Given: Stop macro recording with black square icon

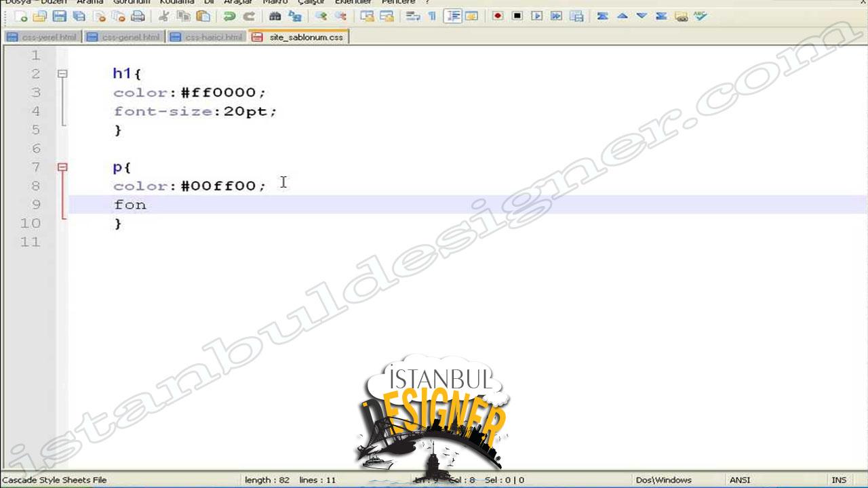Looking at the screenshot, I should click(517, 16).
